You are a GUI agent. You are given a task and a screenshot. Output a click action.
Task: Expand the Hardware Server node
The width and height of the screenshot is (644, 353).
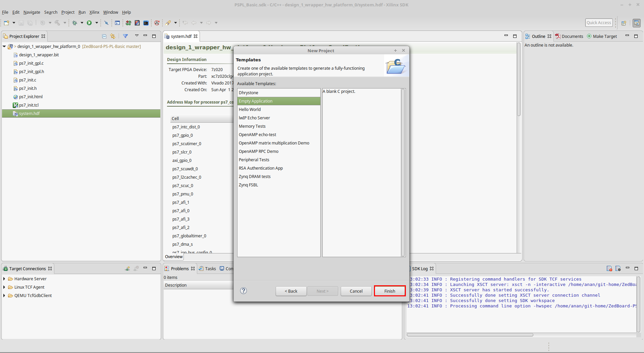point(4,279)
